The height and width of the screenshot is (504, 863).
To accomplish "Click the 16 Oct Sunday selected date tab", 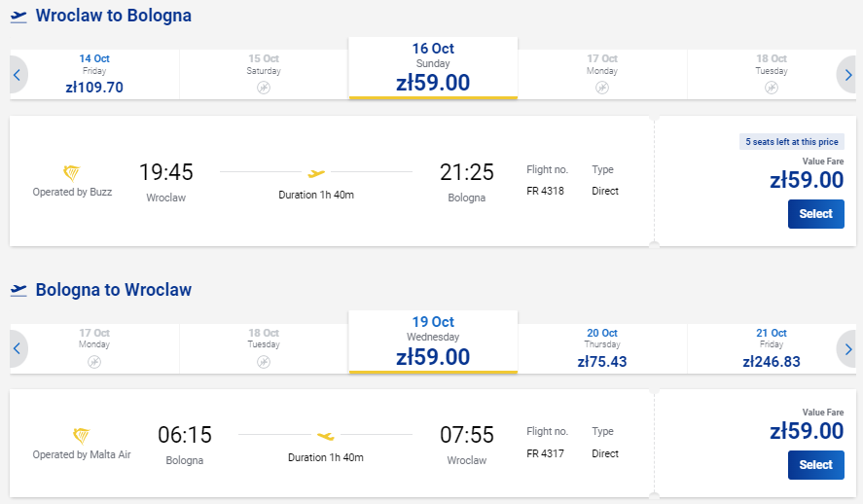I will point(433,68).
